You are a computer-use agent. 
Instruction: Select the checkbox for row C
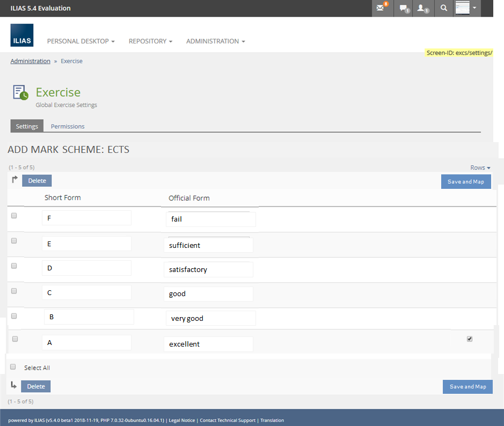click(14, 291)
